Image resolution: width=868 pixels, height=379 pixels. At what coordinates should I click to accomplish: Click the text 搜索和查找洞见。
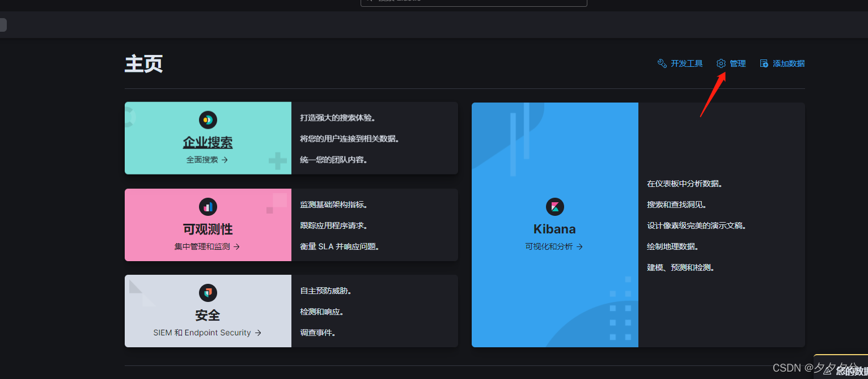[x=678, y=205]
